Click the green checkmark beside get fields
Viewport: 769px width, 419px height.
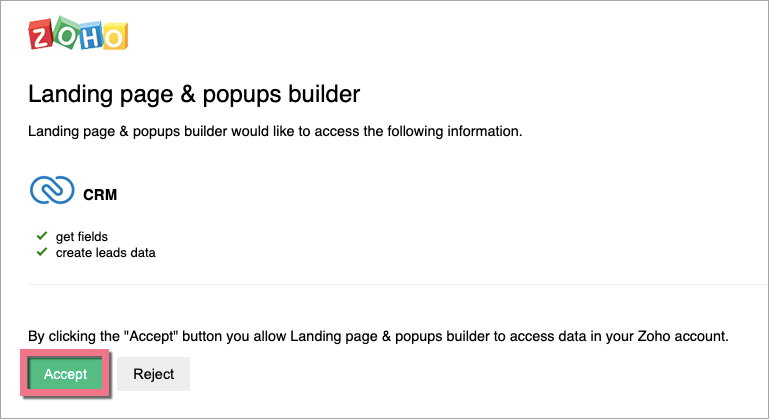(x=41, y=236)
